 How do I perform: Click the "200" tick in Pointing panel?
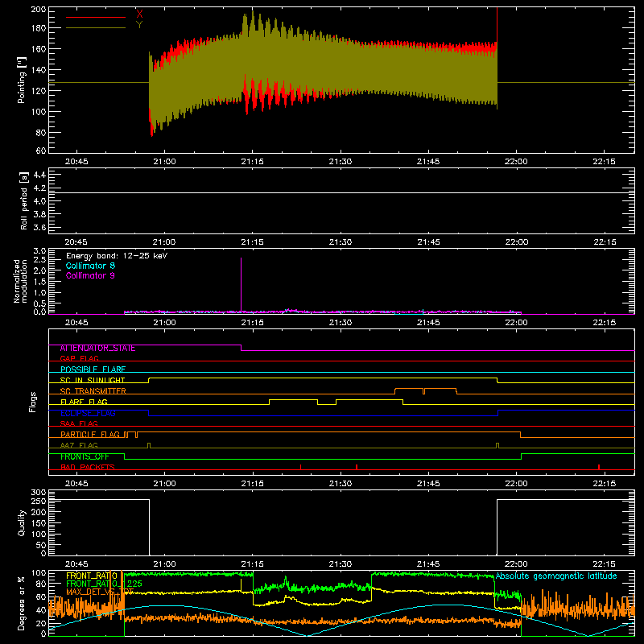click(39, 9)
